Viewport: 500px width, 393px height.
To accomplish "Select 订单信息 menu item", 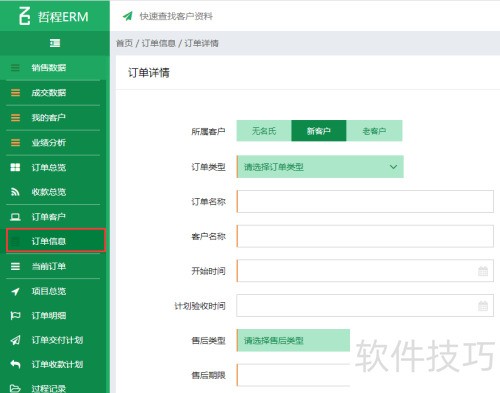I will click(56, 240).
